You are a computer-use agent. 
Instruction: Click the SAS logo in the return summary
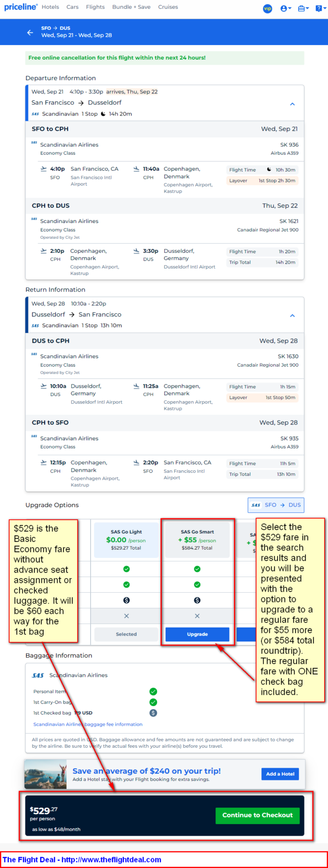click(35, 326)
